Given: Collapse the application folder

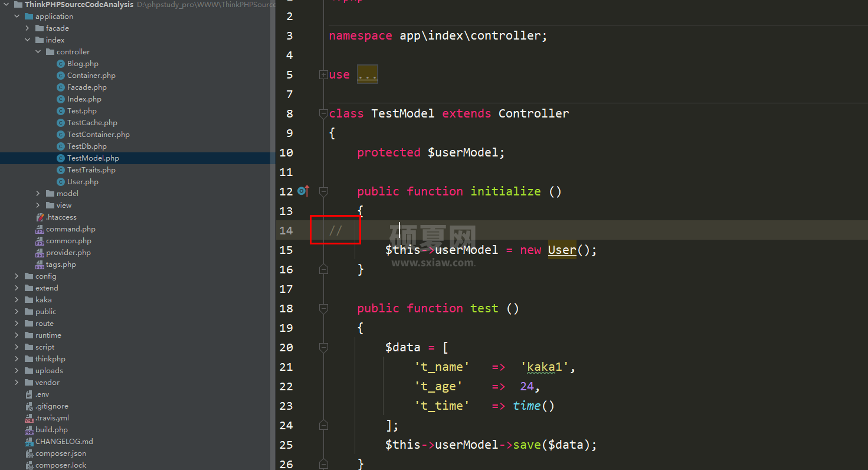Looking at the screenshot, I should (17, 17).
